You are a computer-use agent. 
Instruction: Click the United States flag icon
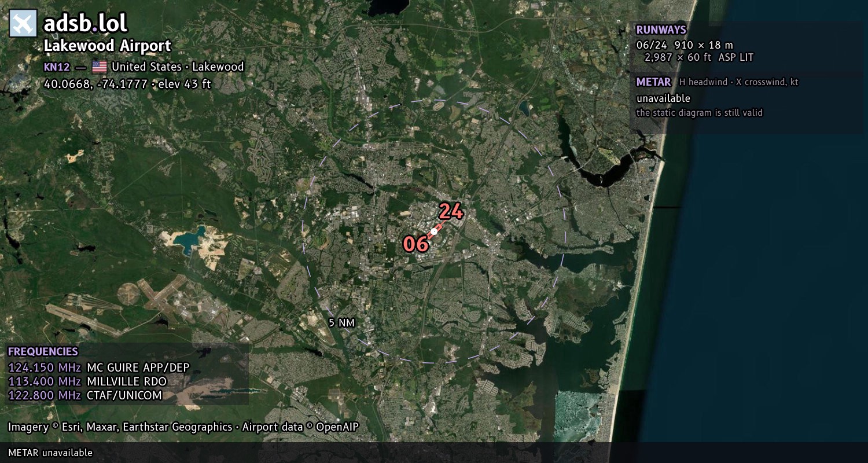coord(100,67)
